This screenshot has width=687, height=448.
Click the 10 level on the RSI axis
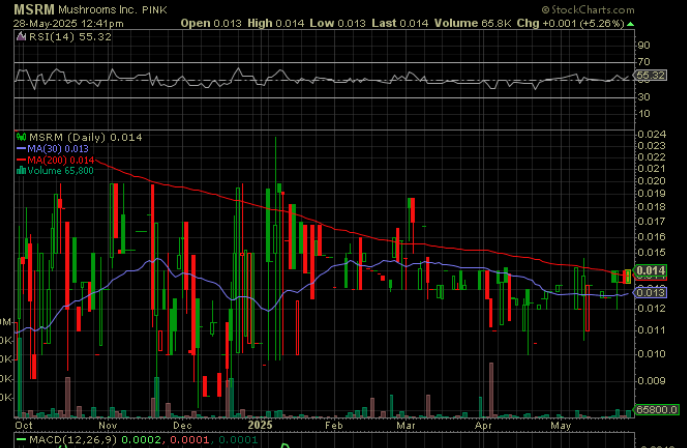coord(644,114)
